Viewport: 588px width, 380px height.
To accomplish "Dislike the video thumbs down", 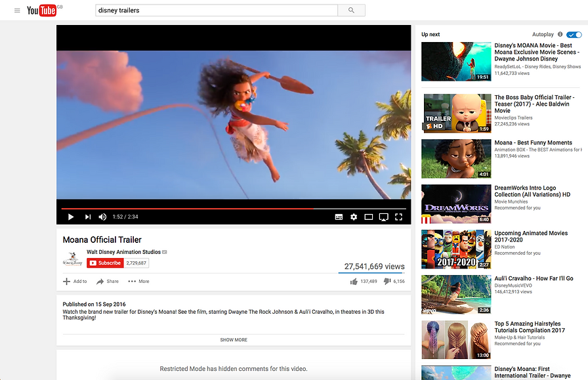I will (387, 282).
